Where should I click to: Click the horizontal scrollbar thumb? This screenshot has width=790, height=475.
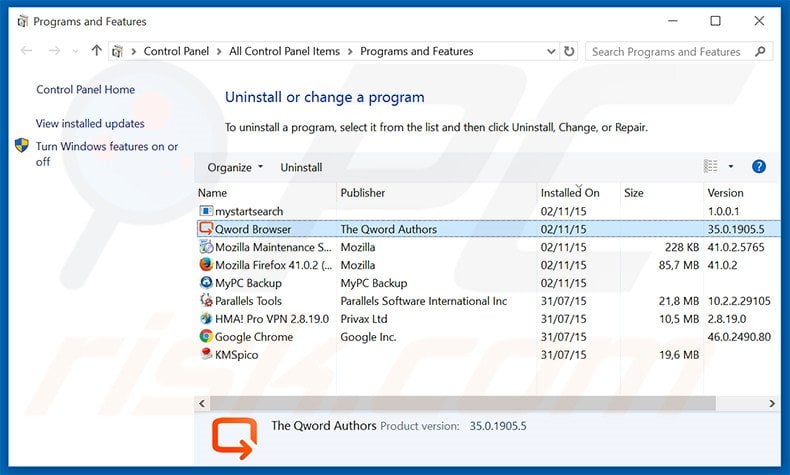[463, 403]
